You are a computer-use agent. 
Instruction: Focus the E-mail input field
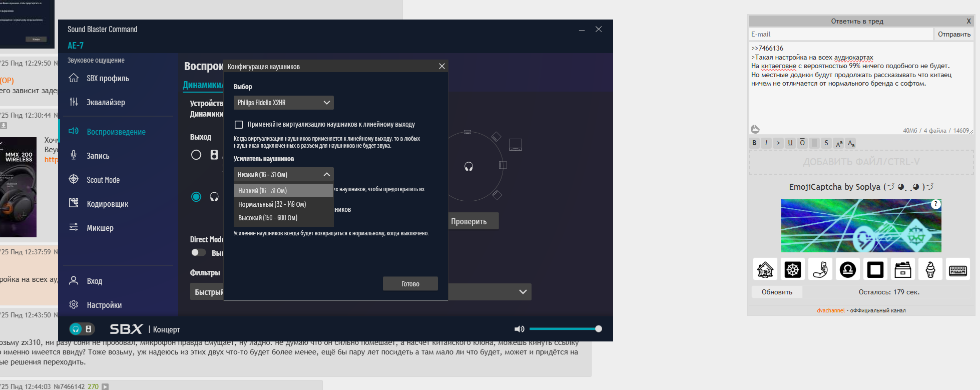841,34
